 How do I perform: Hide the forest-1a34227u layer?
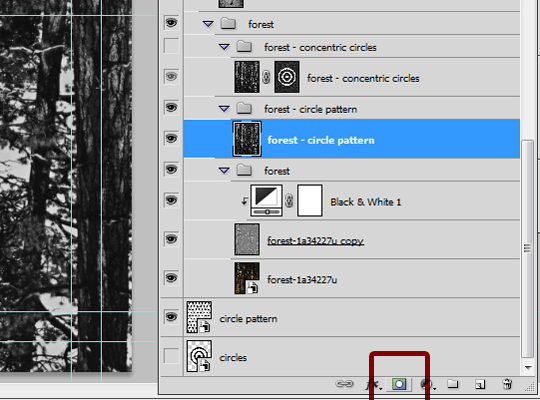(x=172, y=278)
